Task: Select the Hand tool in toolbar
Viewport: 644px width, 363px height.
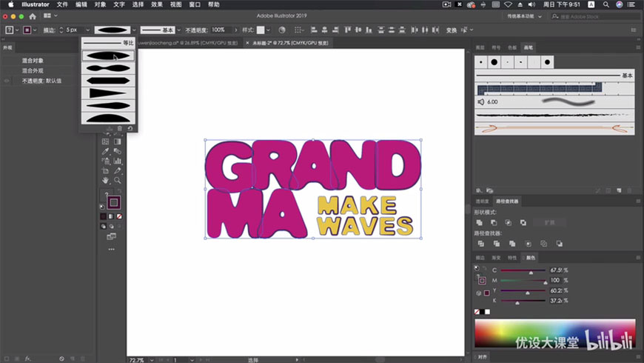Action: [106, 180]
